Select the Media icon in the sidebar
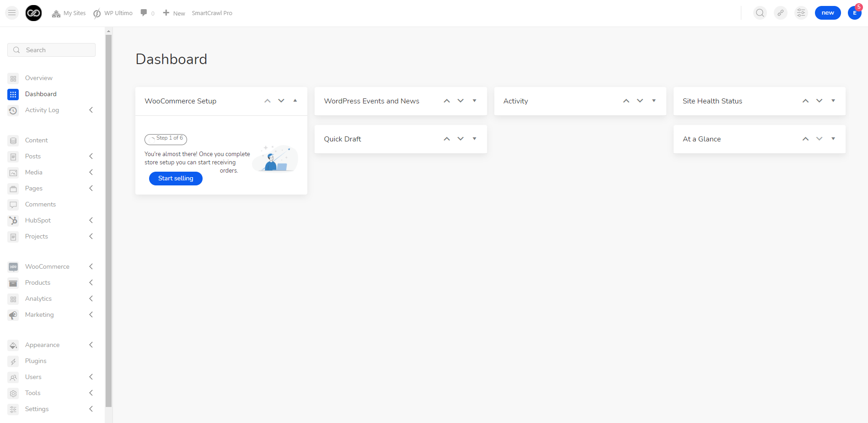 tap(13, 172)
